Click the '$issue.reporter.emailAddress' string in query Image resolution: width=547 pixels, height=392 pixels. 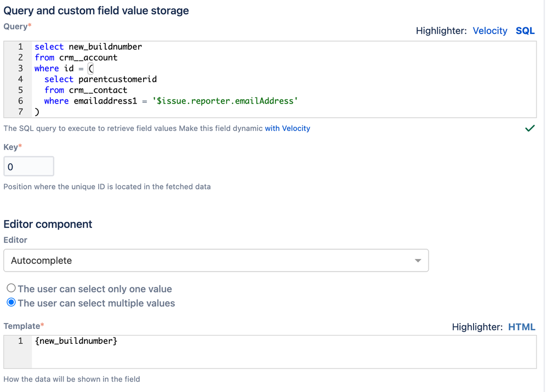pos(225,101)
